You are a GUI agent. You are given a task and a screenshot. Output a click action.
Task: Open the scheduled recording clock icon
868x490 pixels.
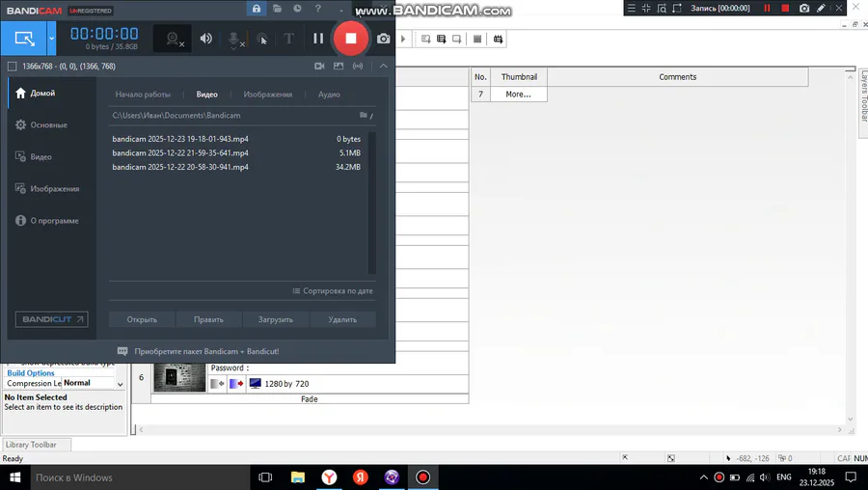pos(297,9)
